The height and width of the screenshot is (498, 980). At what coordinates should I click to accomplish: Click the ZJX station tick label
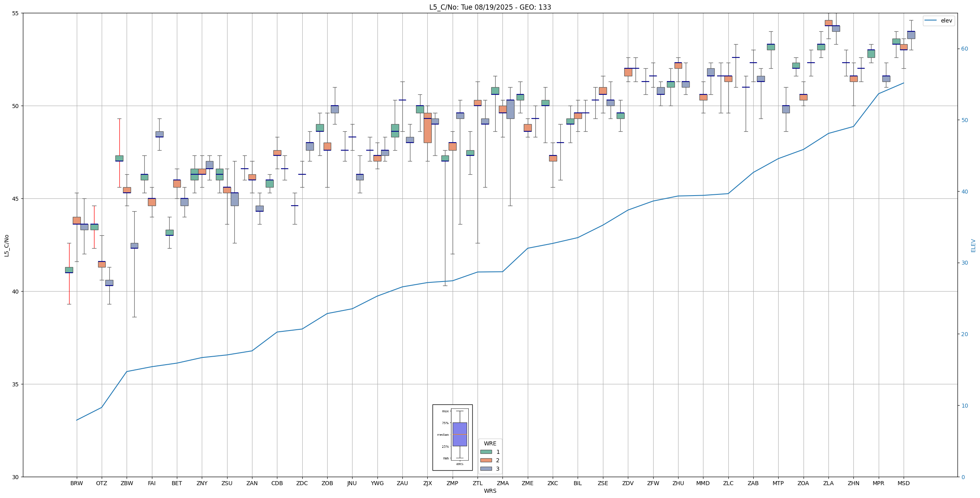427,483
